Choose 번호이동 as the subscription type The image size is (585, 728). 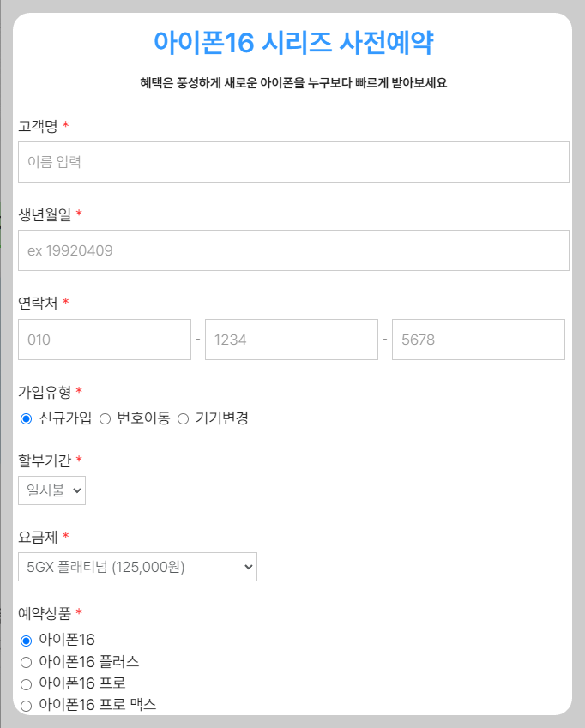105,419
